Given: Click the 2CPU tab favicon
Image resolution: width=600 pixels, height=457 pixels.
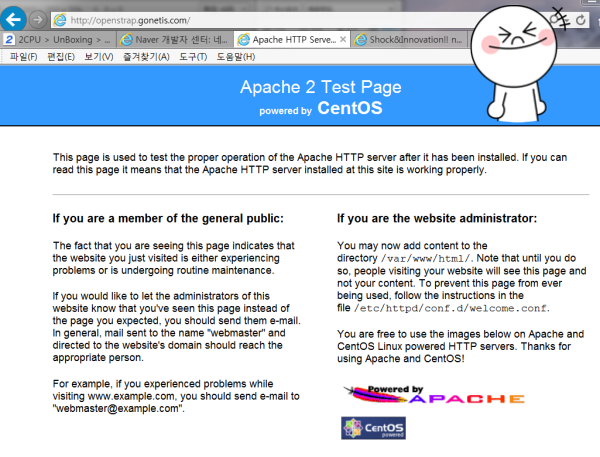Looking at the screenshot, I should pos(9,39).
